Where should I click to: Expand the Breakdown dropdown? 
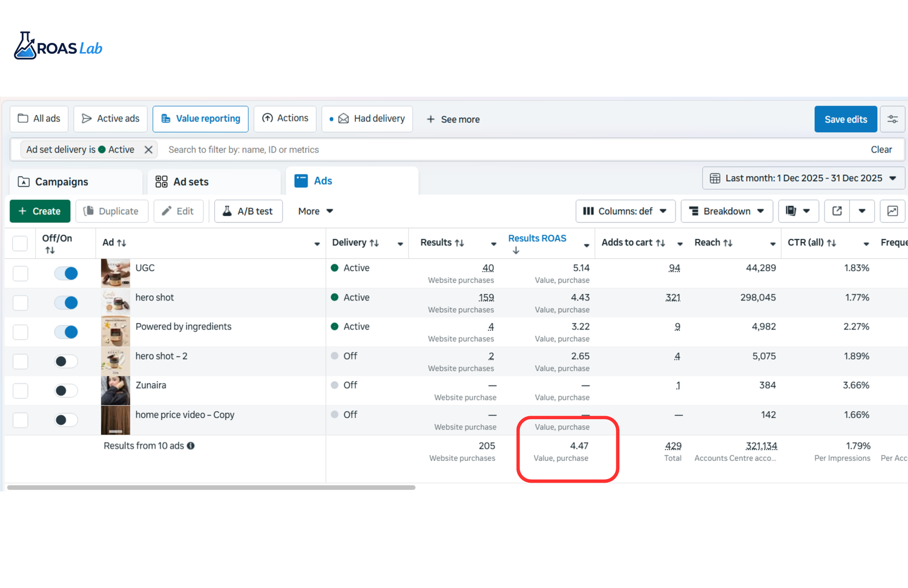point(726,211)
